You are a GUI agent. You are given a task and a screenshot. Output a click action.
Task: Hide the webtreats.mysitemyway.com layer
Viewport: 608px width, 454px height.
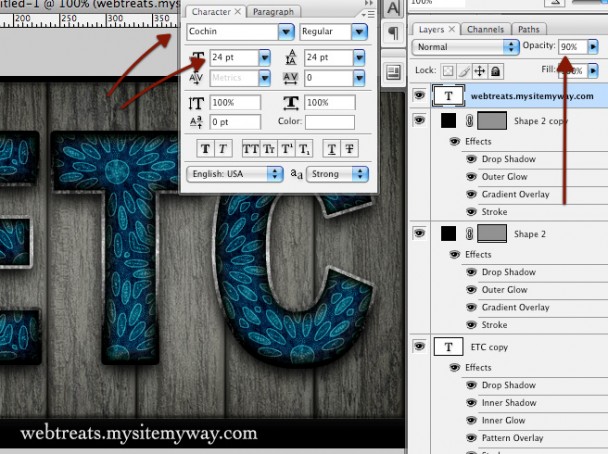419,95
